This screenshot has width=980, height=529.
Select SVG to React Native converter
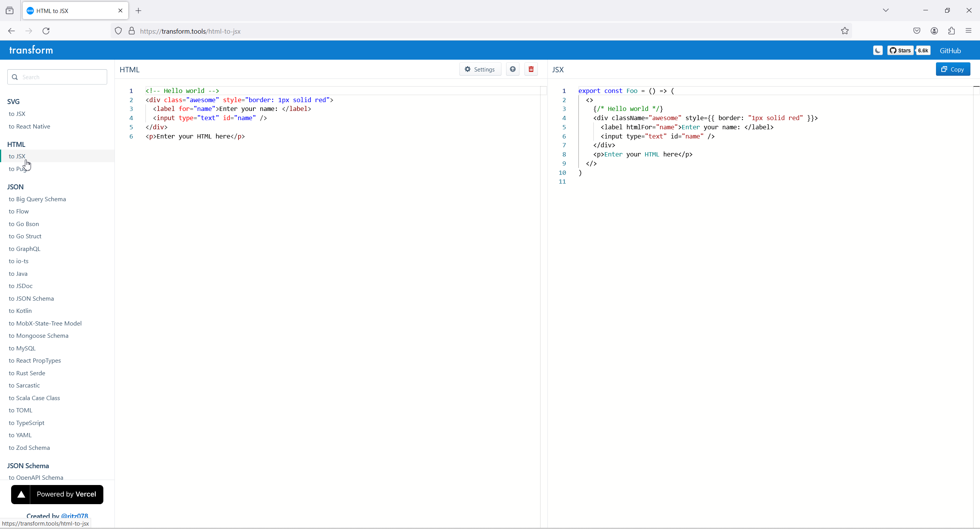point(29,126)
